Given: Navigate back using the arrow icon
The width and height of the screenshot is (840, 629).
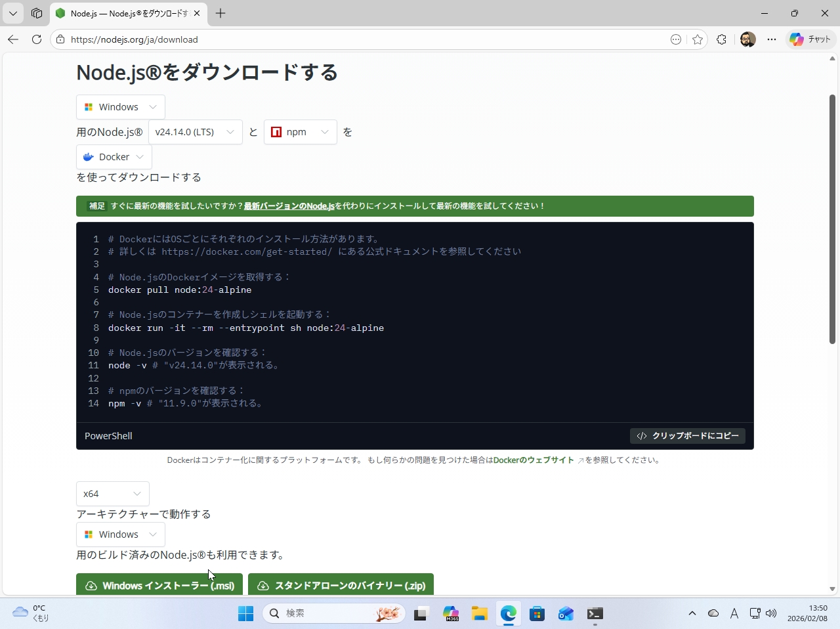Looking at the screenshot, I should [x=13, y=39].
